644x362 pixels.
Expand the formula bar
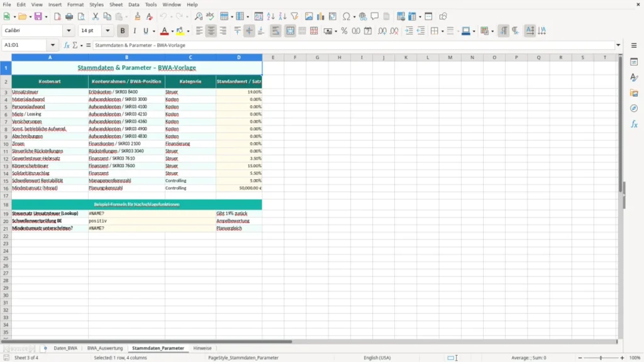pyautogui.click(x=618, y=45)
